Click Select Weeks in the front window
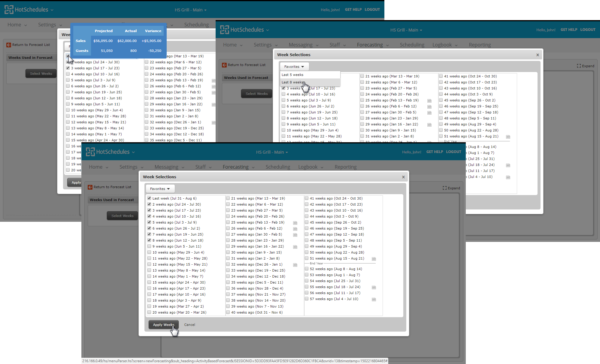Screen dimensions: 600x364 [123, 216]
